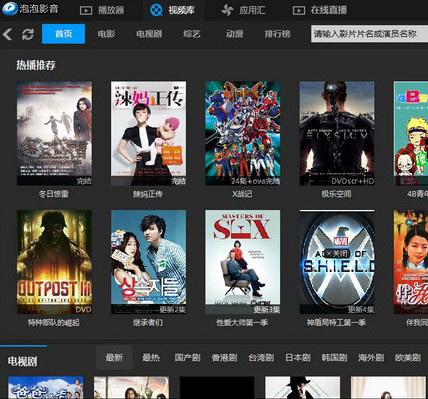Open the 辣妈正传 poster
The image size is (428, 399).
[x=149, y=133]
